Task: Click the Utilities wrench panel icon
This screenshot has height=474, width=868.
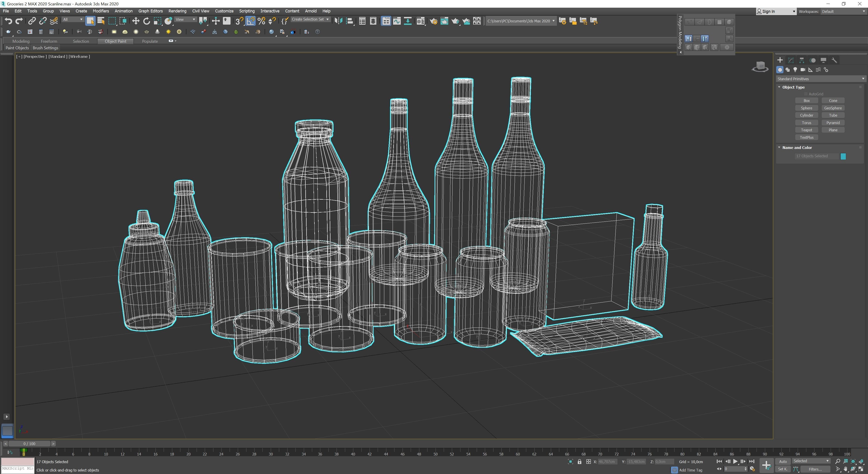Action: [834, 60]
